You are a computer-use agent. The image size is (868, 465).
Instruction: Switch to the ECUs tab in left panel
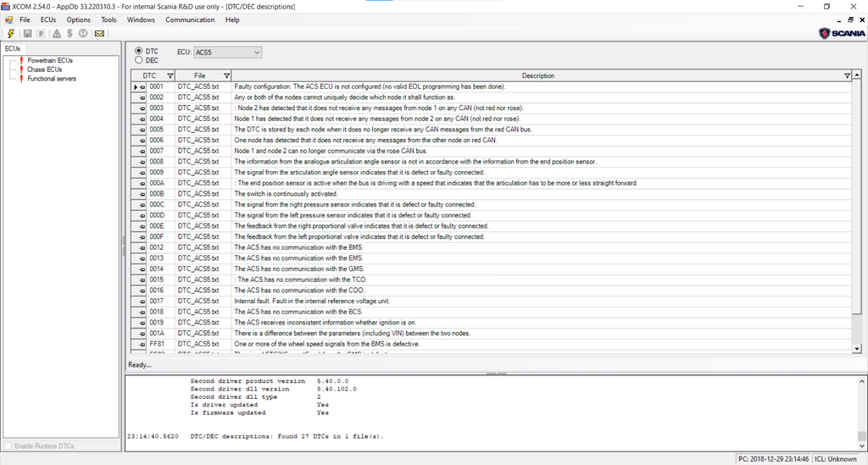[13, 48]
